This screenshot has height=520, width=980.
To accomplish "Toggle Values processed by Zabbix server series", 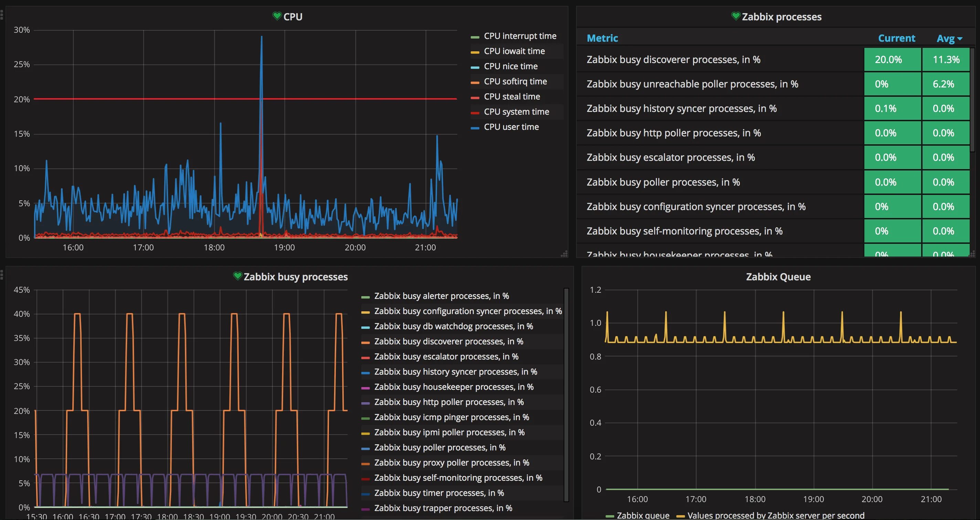I will 776,516.
